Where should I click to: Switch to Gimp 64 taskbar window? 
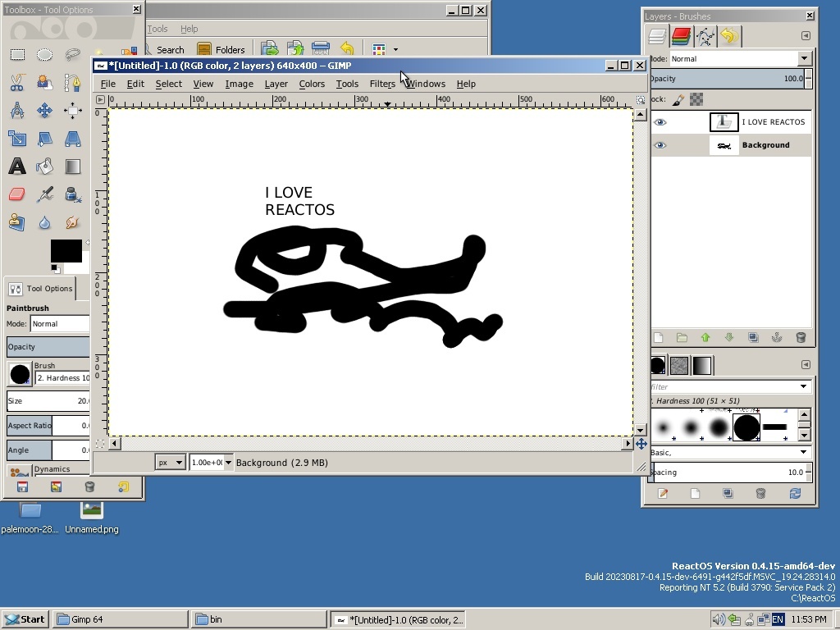click(121, 619)
